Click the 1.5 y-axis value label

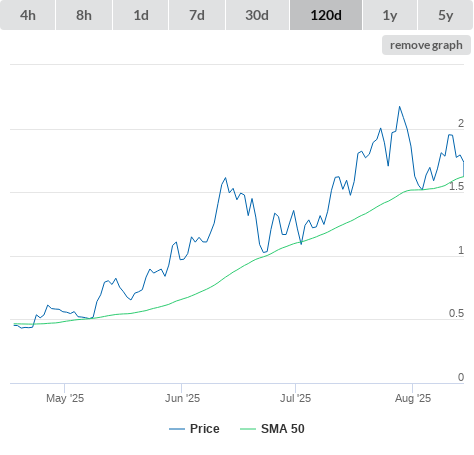coord(456,187)
